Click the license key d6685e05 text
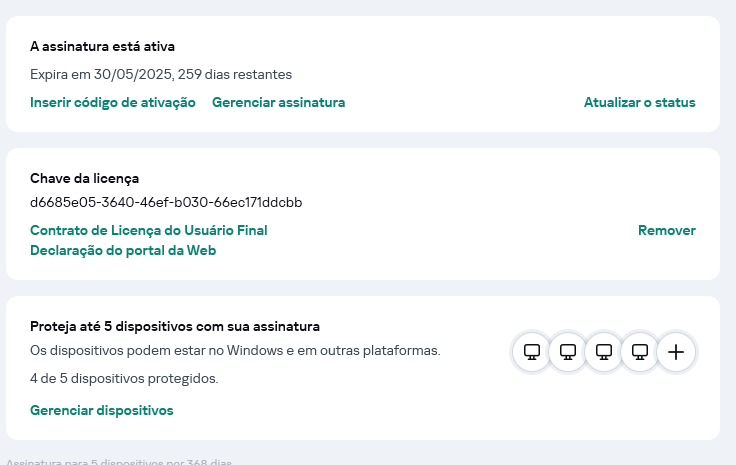Screen dimensions: 736x465 166,202
